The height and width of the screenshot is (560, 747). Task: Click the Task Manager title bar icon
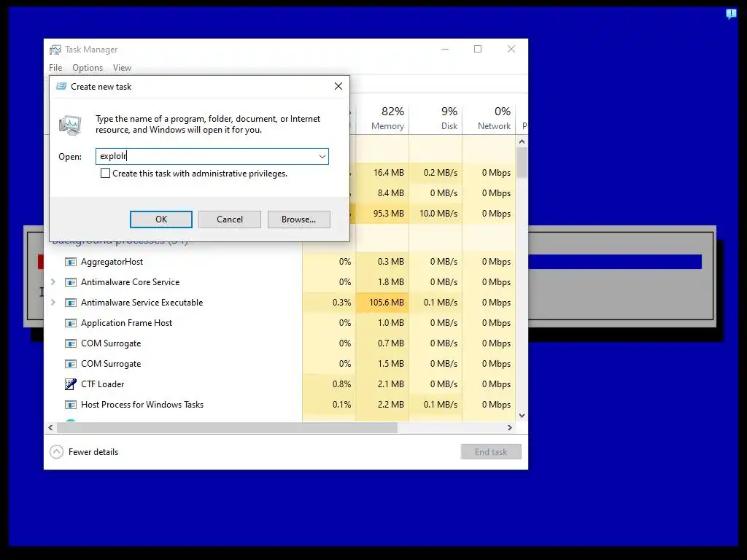[55, 50]
